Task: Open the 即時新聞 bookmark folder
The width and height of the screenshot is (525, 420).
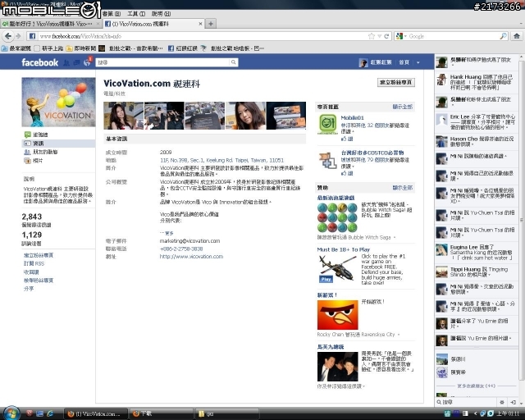Action: [81, 48]
